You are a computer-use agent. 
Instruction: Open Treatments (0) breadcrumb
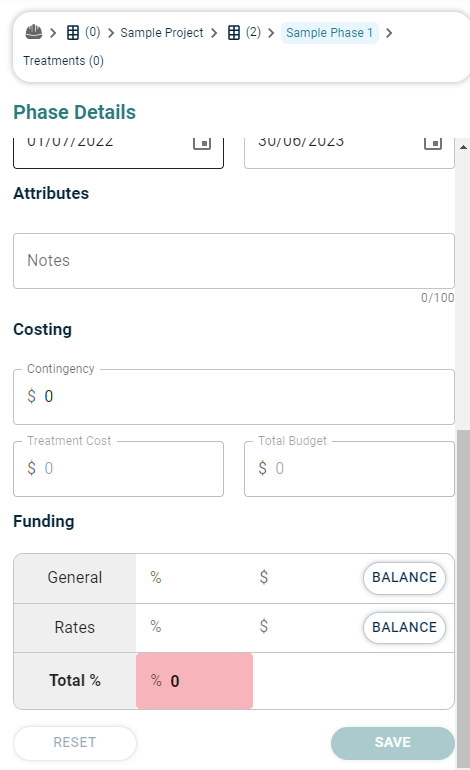click(x=63, y=61)
